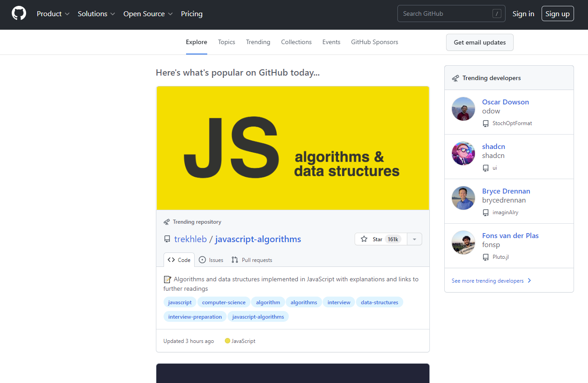Click the JS algorithms banner image
The image size is (588, 383).
293,148
